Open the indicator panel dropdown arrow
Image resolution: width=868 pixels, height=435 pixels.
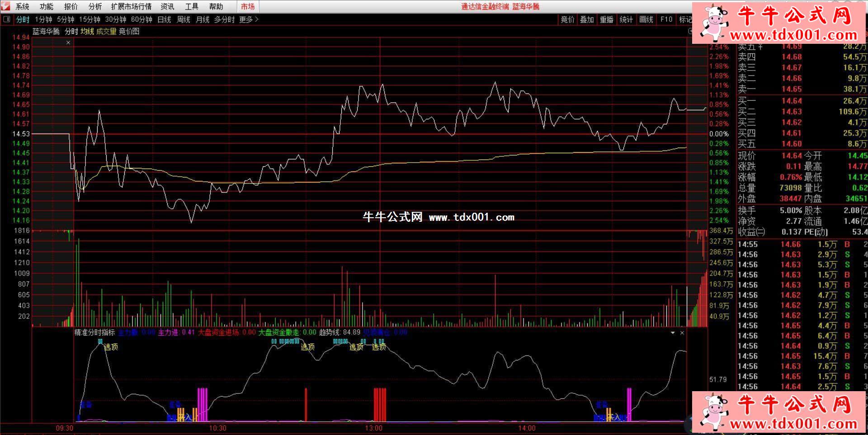tap(673, 333)
